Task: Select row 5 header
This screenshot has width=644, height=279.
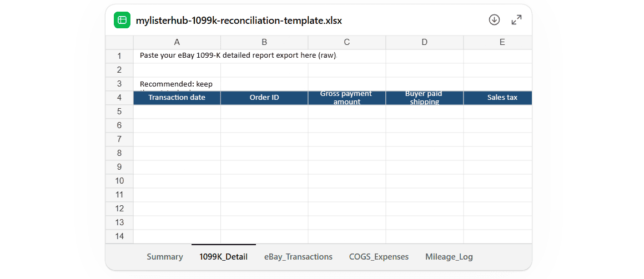Action: pos(119,111)
